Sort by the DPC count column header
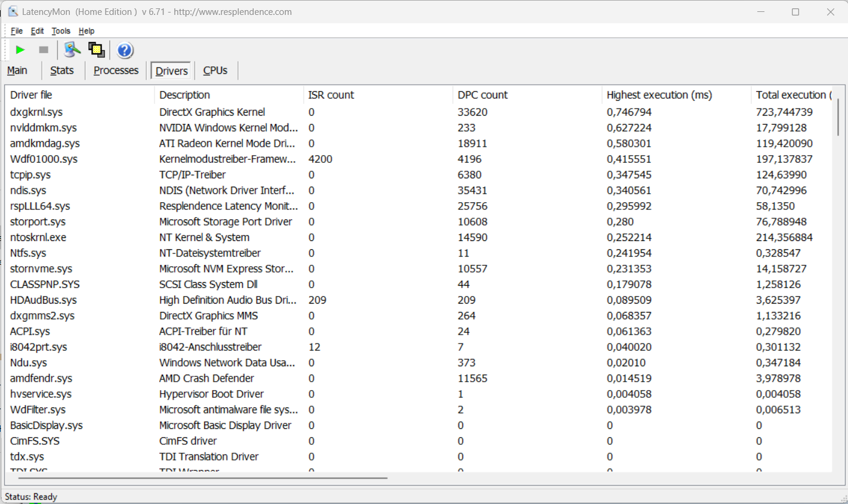The width and height of the screenshot is (848, 504). pos(482,95)
